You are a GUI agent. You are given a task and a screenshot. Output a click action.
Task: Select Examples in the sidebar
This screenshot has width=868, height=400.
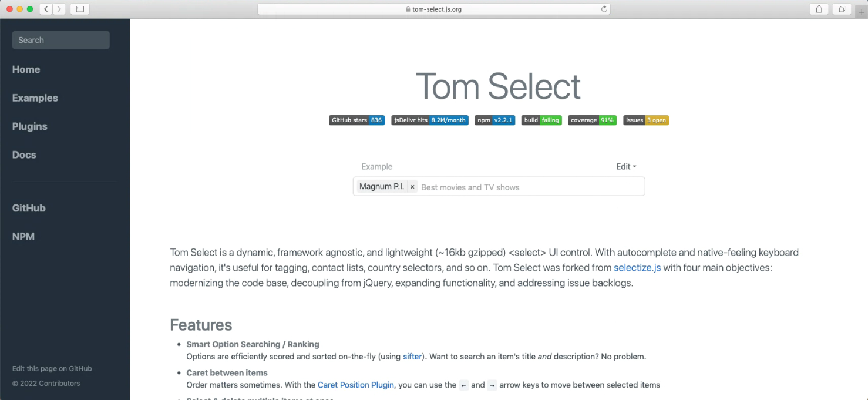(x=35, y=98)
